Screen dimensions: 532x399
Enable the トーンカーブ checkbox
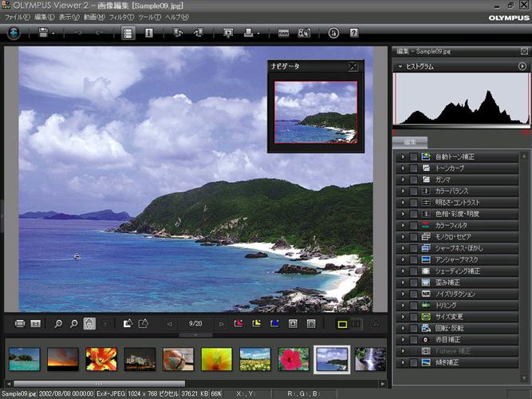tap(413, 168)
